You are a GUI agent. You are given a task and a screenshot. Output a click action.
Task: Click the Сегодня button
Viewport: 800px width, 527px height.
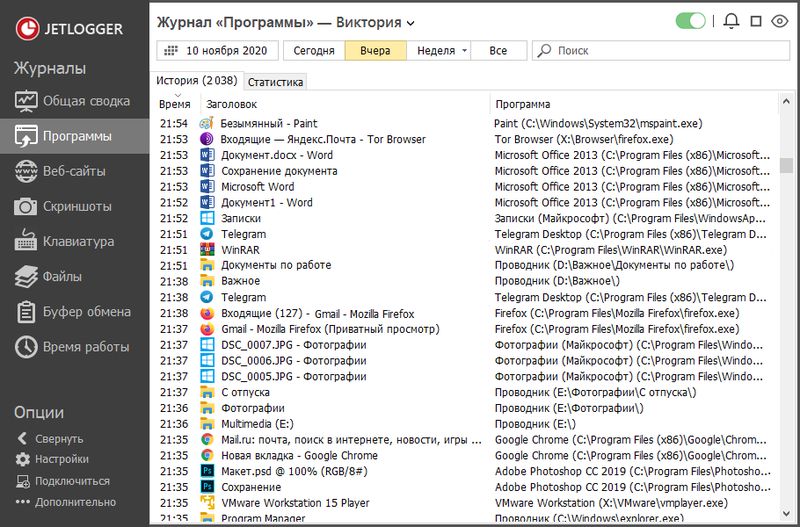pos(314,50)
